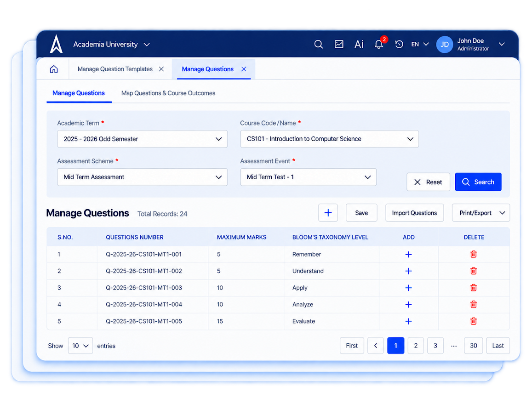Open the Assessment Scheme dropdown

click(142, 177)
